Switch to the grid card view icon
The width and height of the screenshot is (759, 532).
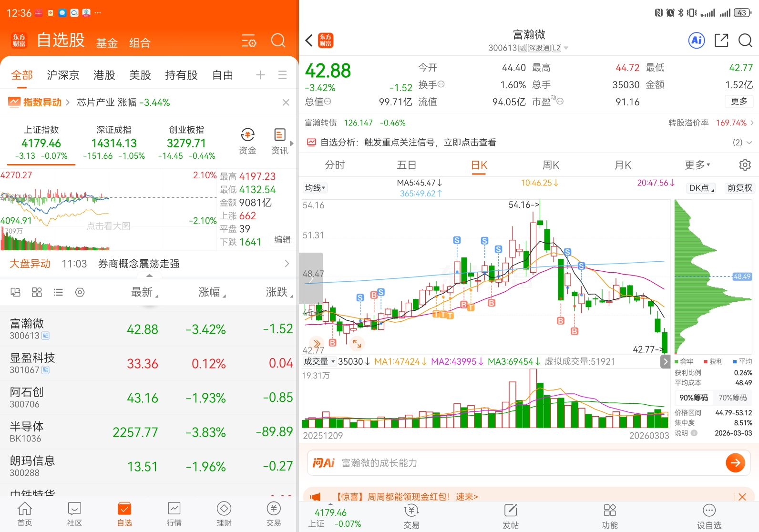(37, 292)
